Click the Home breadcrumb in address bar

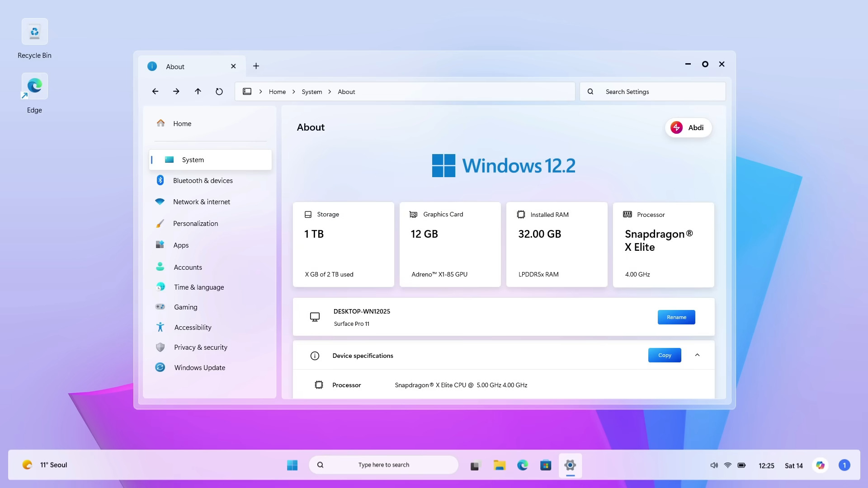[277, 92]
